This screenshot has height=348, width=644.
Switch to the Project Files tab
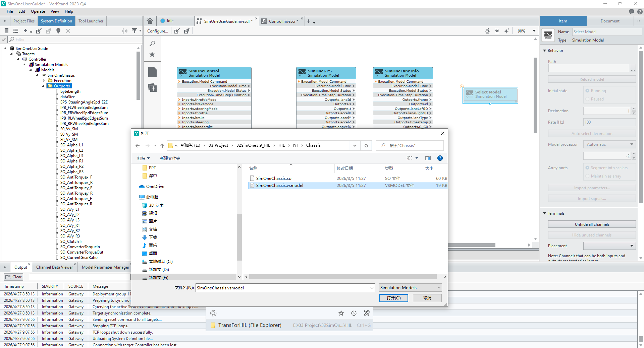24,21
